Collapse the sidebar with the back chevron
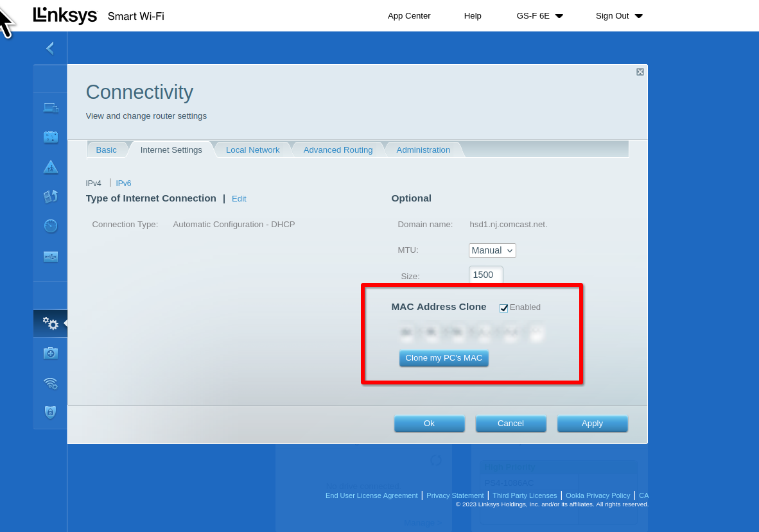Image resolution: width=759 pixels, height=532 pixels. (x=50, y=48)
